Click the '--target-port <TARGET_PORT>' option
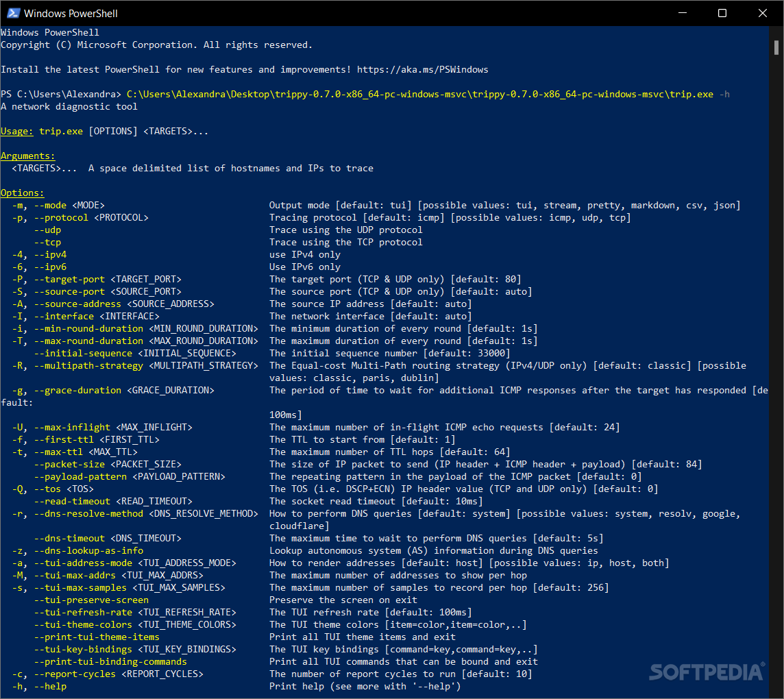 (108, 280)
